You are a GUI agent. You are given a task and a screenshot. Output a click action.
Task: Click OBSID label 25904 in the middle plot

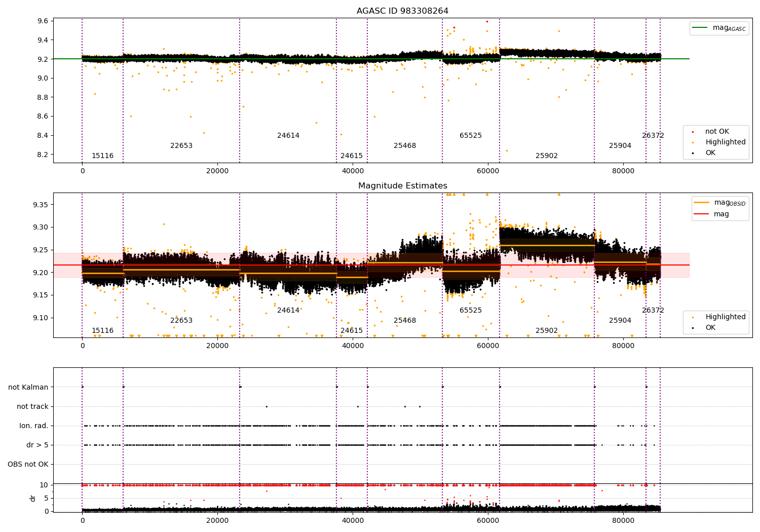coord(620,321)
